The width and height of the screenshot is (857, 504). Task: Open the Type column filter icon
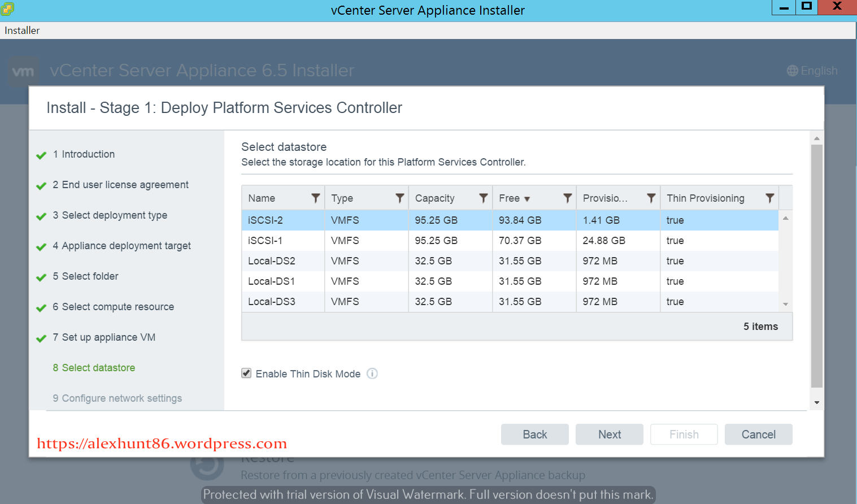click(x=399, y=198)
